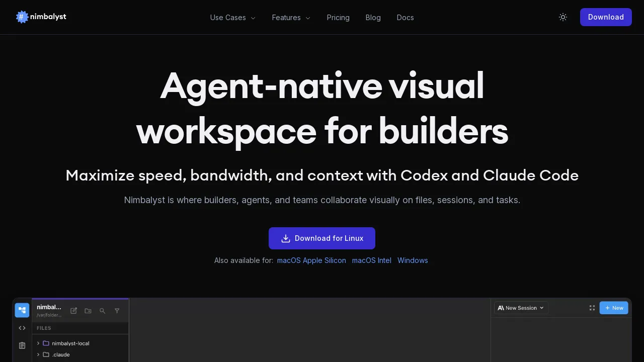The image size is (644, 362).
Task: Open the Features dropdown menu
Action: tap(291, 18)
